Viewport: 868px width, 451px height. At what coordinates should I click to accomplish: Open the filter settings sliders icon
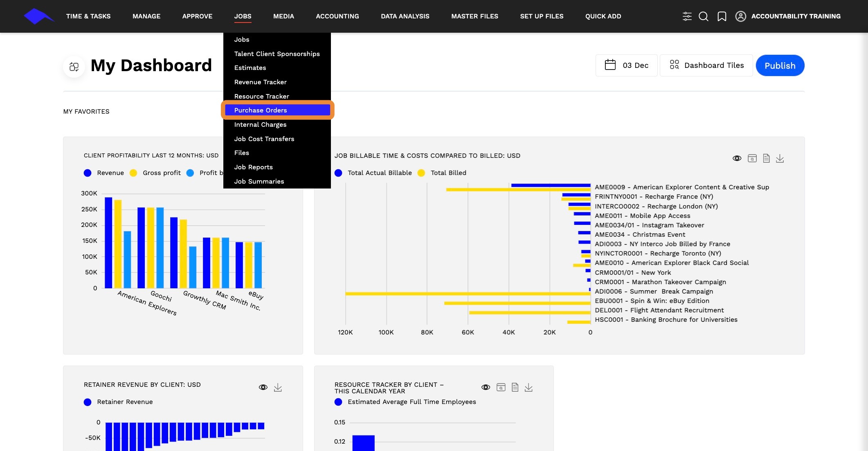pos(687,16)
